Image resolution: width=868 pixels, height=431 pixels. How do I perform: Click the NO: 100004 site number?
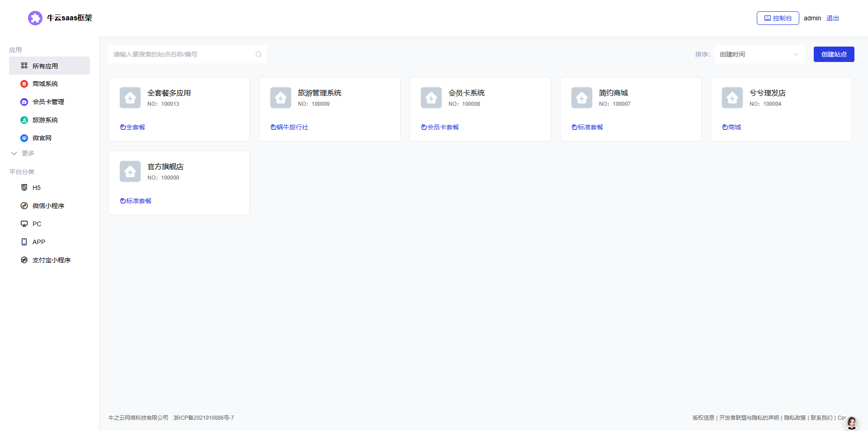765,104
